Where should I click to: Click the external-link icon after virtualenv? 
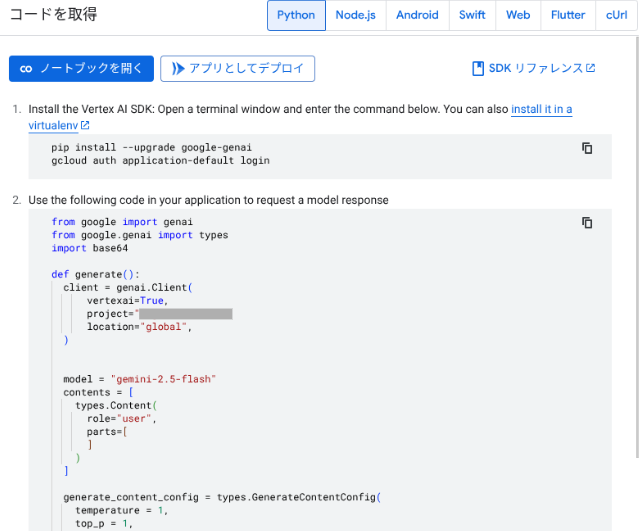pyautogui.click(x=85, y=125)
